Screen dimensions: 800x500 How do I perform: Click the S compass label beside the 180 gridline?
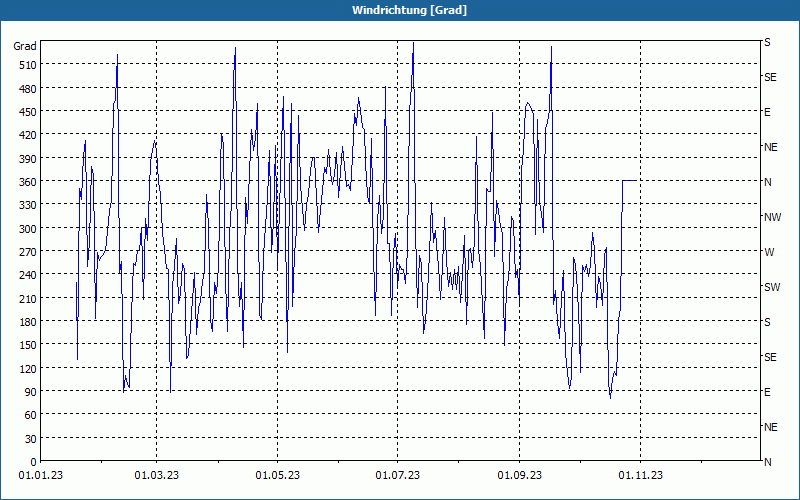click(x=767, y=322)
